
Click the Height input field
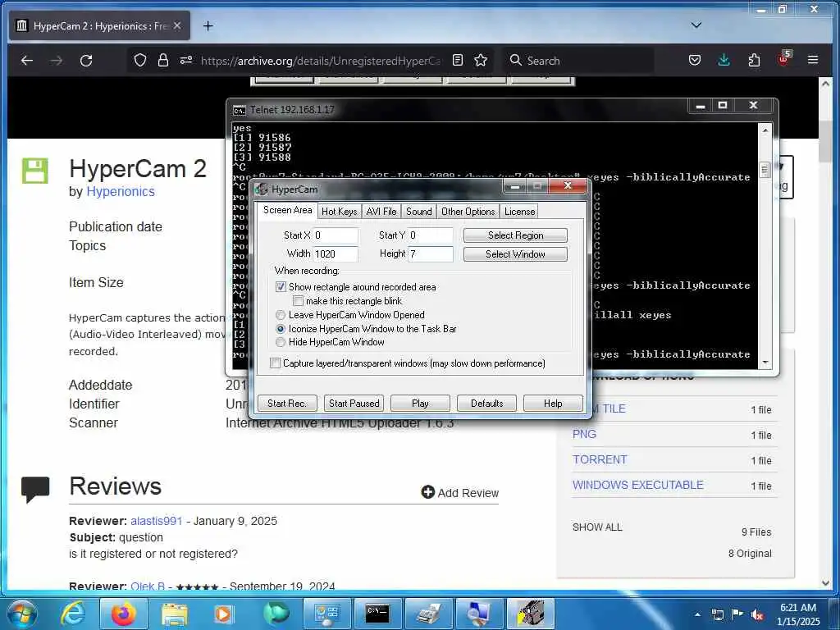430,254
